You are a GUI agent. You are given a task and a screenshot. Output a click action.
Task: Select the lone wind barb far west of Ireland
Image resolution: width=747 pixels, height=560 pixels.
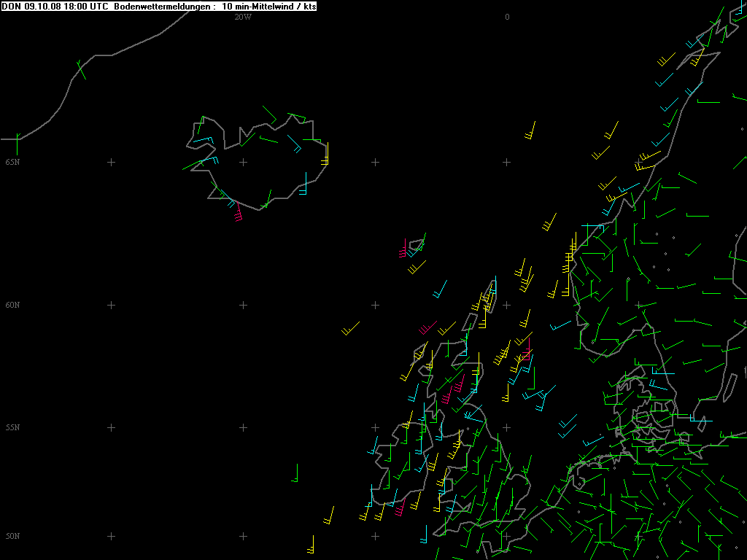(x=295, y=474)
